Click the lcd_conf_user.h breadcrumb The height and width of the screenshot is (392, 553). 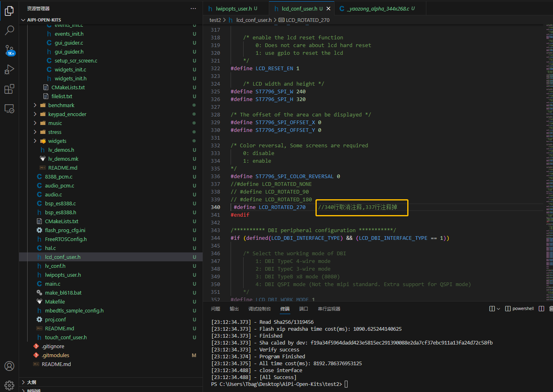coord(254,20)
